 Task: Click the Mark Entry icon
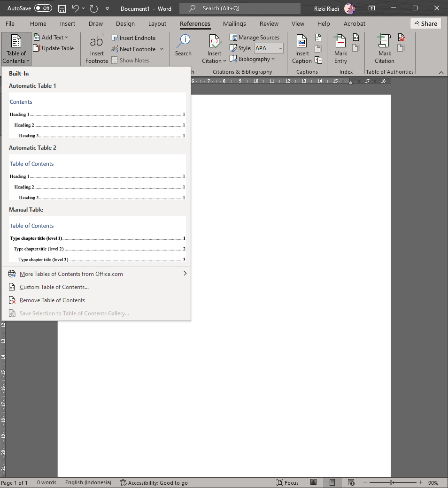pyautogui.click(x=340, y=48)
